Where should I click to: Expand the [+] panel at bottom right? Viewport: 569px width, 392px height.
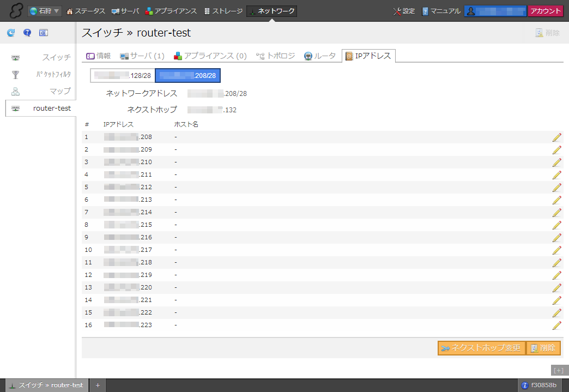[x=558, y=370]
